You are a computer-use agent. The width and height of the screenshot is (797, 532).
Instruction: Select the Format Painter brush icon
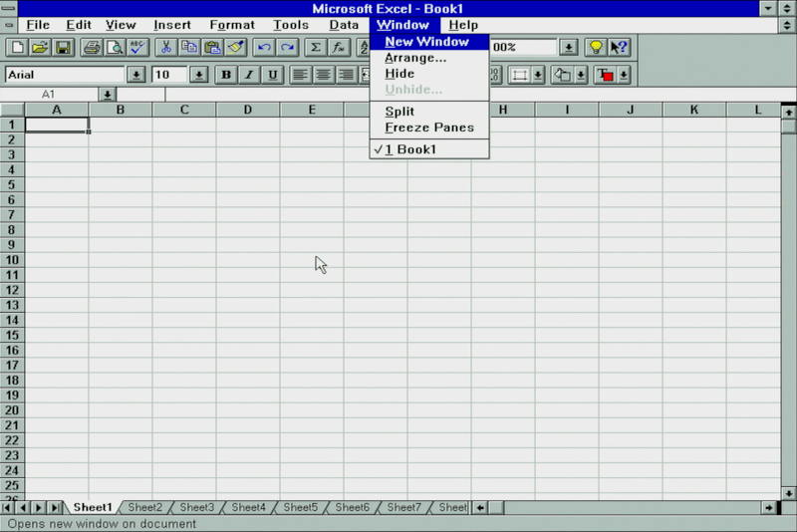[235, 47]
